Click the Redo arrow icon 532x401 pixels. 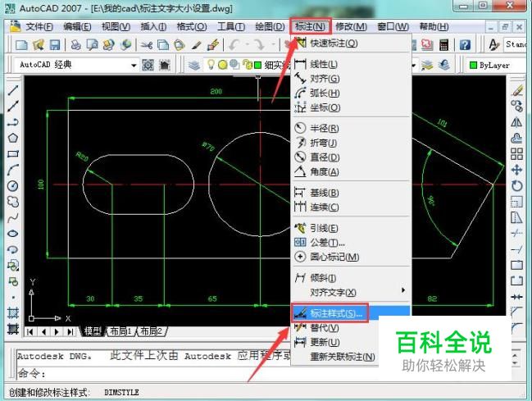click(x=259, y=45)
